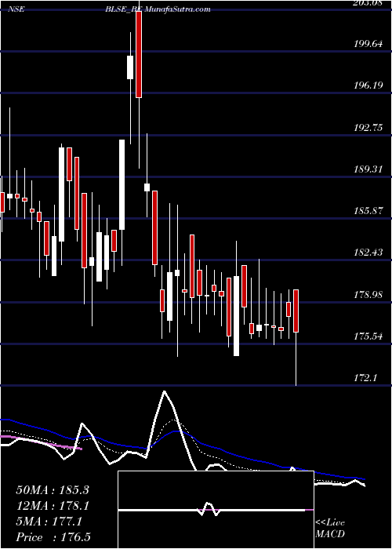Click the Price : 176.5 reading

pyautogui.click(x=53, y=537)
